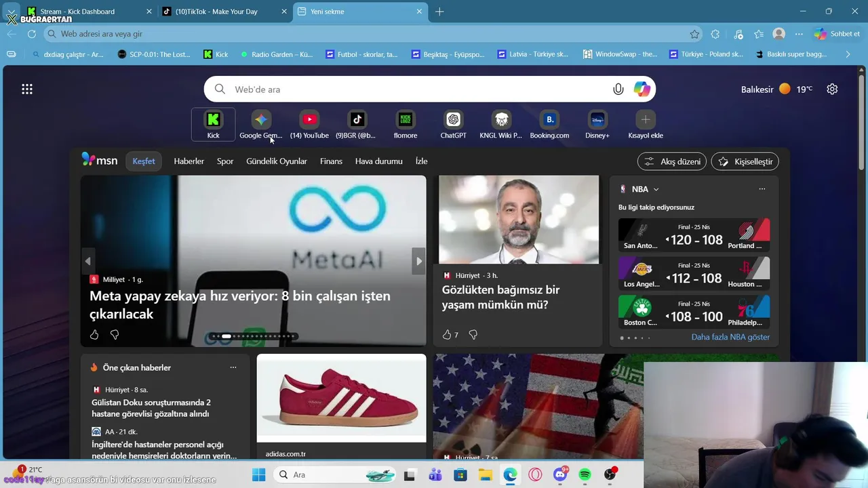
Task: Open the Disney+ shortcut tile
Action: click(597, 125)
